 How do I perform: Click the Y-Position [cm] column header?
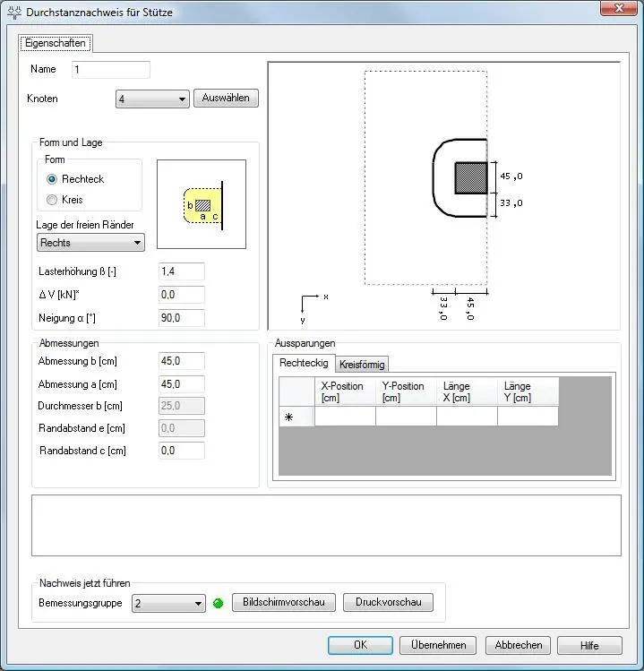[x=406, y=391]
